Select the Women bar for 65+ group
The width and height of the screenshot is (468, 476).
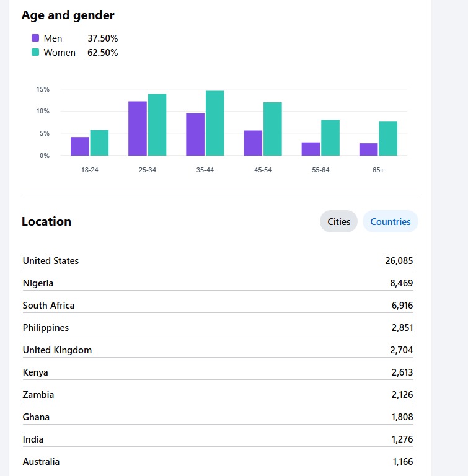coord(388,139)
